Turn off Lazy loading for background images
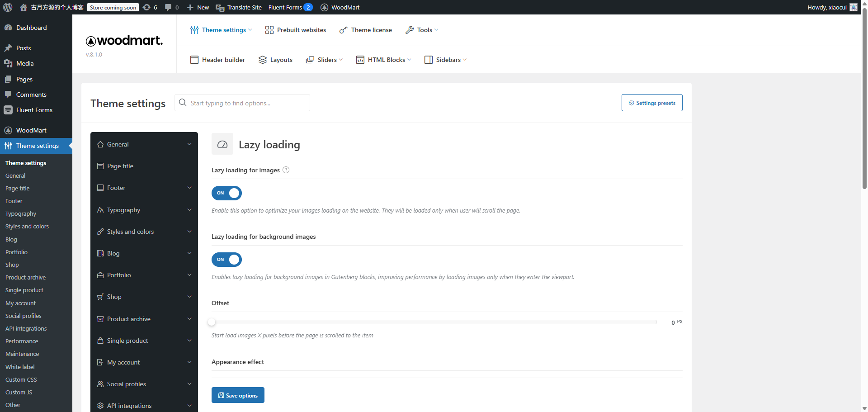 (x=226, y=260)
